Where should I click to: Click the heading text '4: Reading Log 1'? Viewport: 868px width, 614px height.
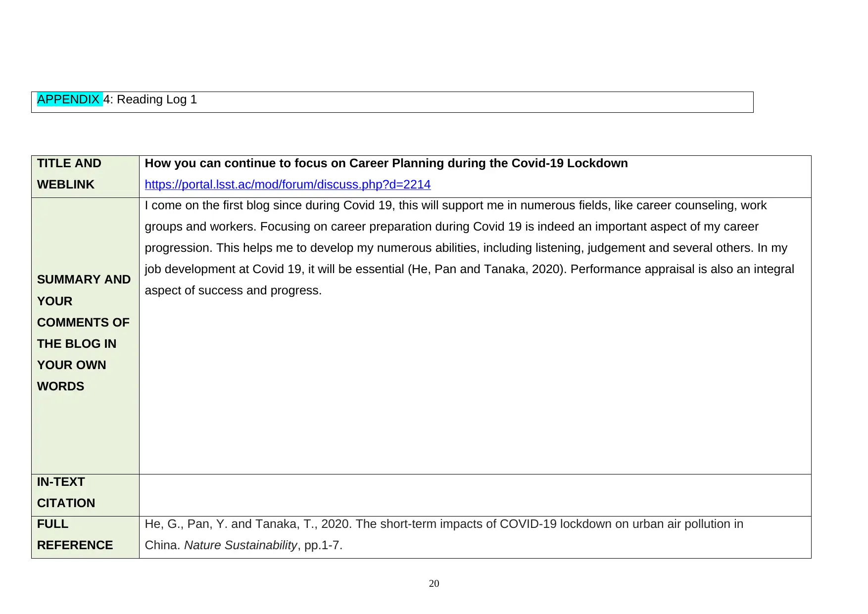coord(150,99)
